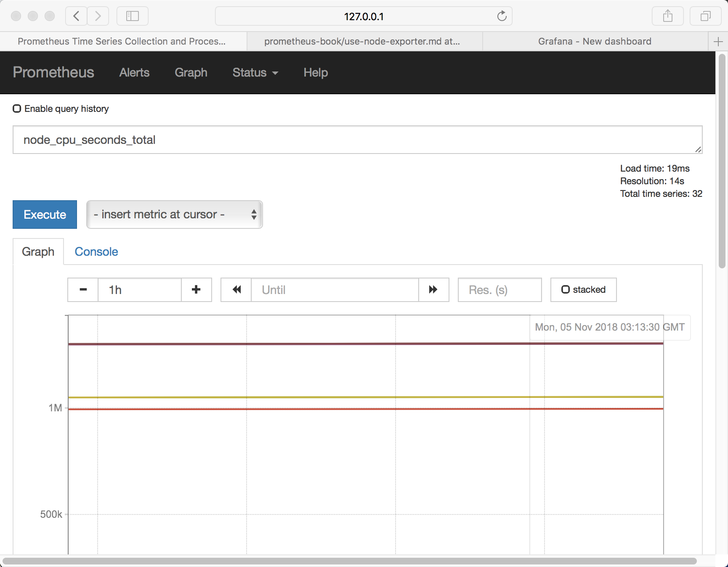Screen dimensions: 728x567
Task: Click the 500k y-axis label
Action: click(51, 514)
